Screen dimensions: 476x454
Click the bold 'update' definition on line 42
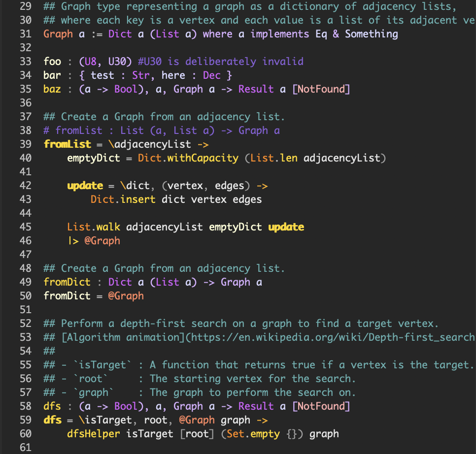coord(85,186)
